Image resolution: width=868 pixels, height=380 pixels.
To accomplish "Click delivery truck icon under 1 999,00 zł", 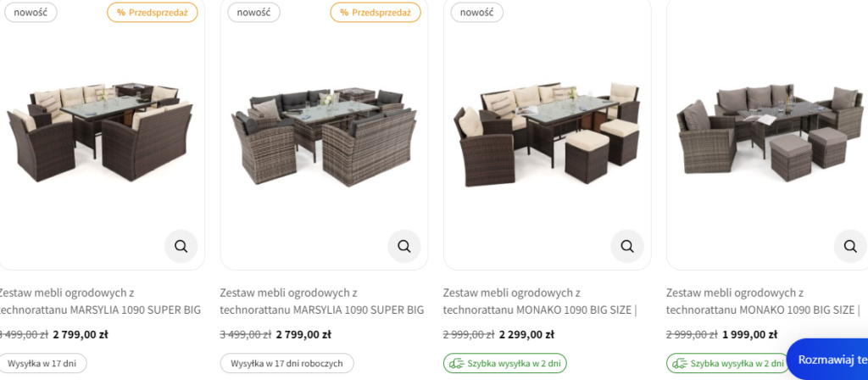I will (x=680, y=364).
